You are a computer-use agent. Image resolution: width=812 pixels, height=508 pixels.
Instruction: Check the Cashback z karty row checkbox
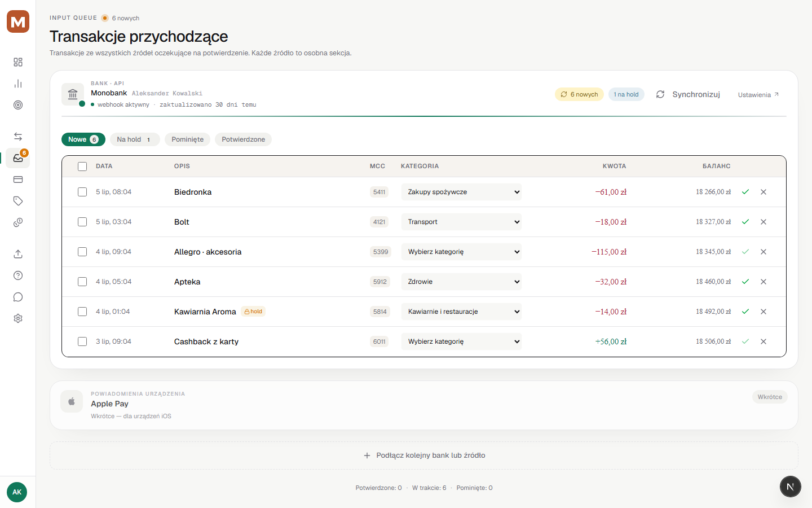pyautogui.click(x=82, y=341)
